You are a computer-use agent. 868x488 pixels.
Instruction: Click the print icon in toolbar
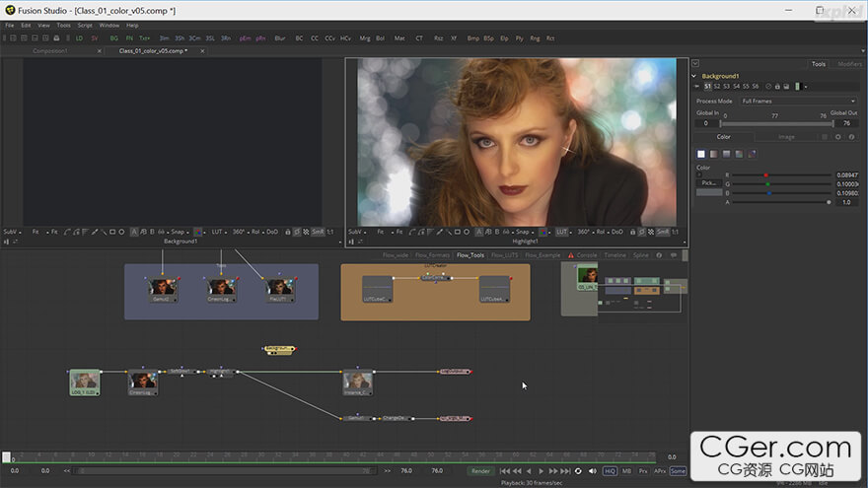[x=56, y=38]
